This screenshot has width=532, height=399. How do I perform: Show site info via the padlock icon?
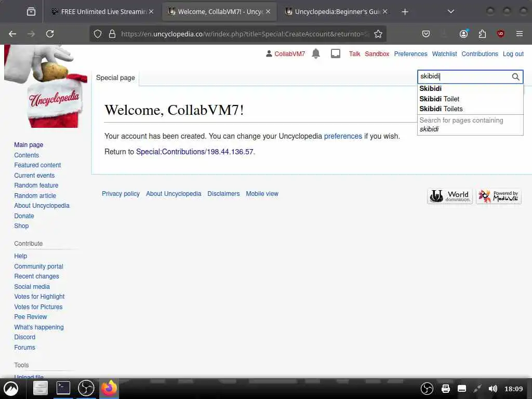112,34
